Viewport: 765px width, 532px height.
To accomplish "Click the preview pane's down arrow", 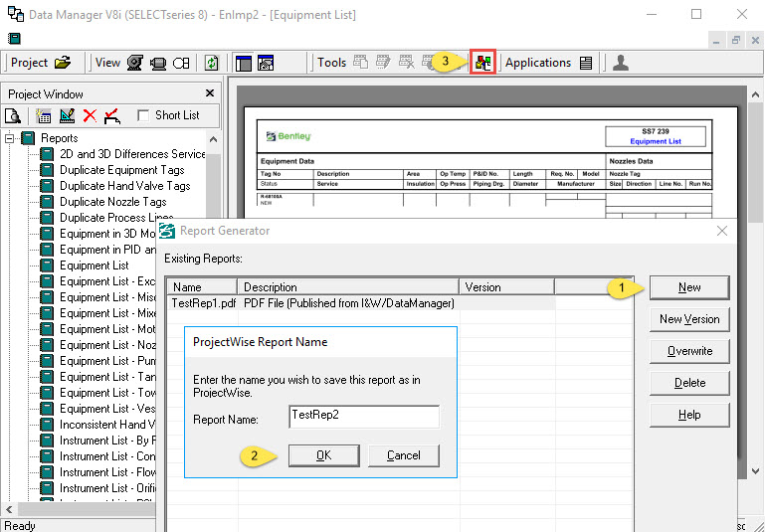I will click(755, 471).
